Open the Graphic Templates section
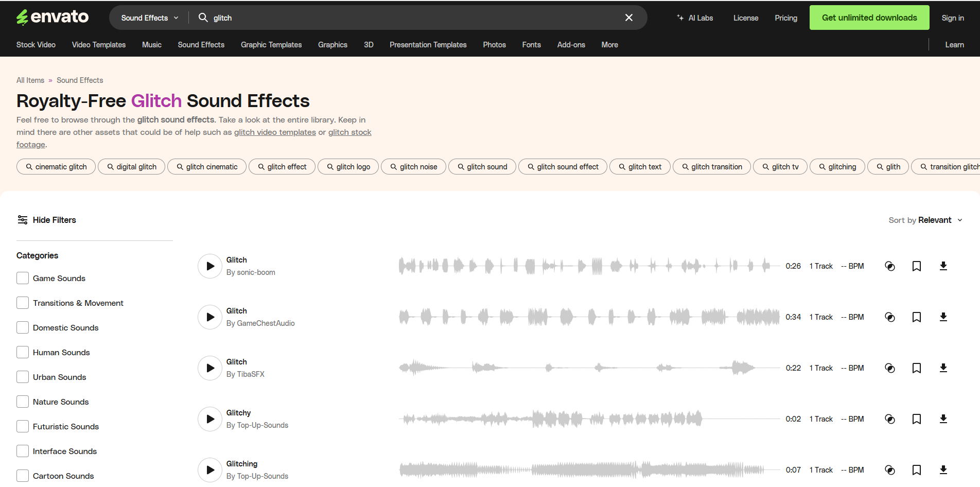The height and width of the screenshot is (487, 980). click(271, 45)
